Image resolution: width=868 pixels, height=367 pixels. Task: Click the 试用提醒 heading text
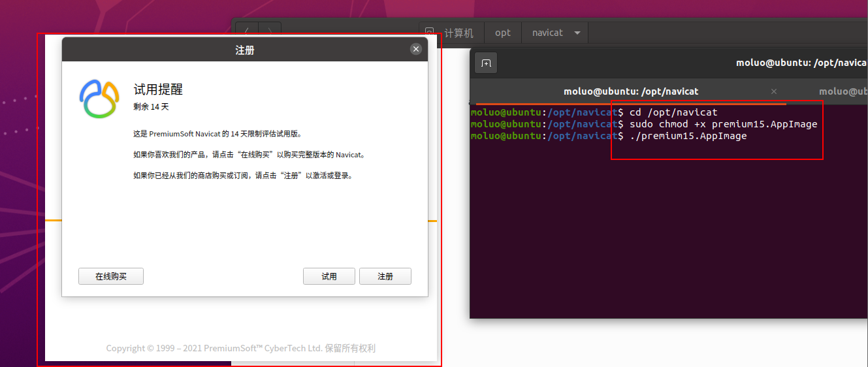158,89
